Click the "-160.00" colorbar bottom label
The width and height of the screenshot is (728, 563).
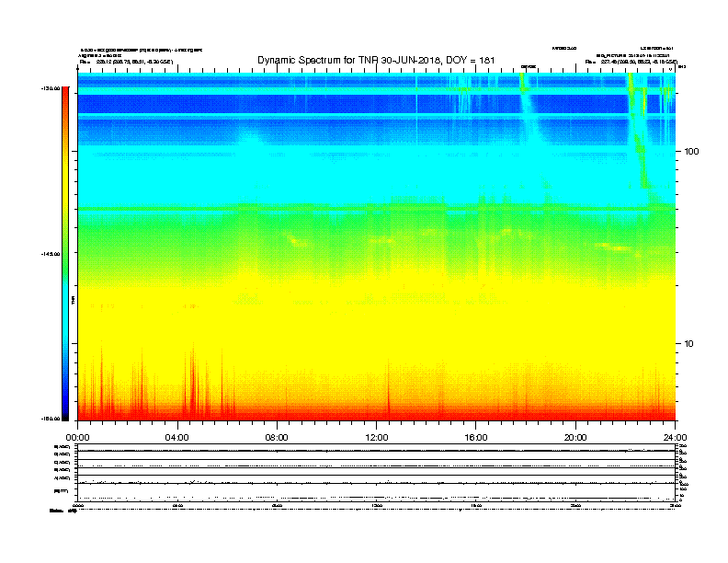[51, 419]
